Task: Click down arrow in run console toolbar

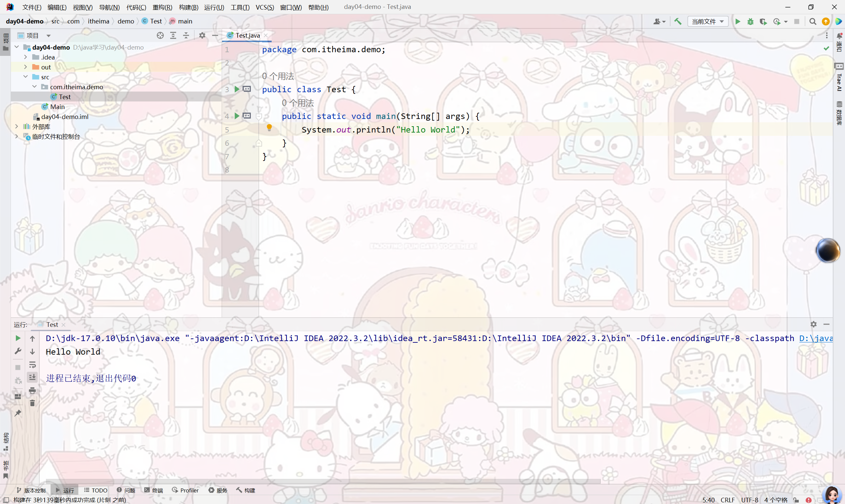Action: point(32,352)
